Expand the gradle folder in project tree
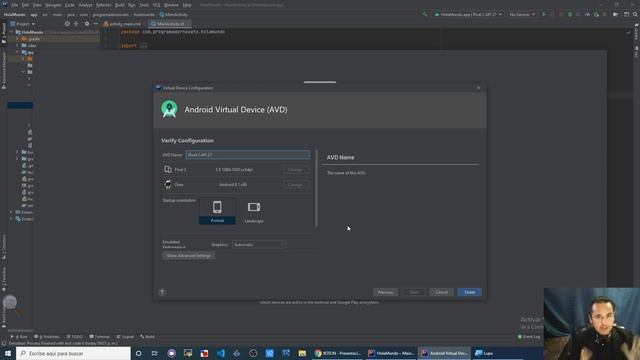The width and height of the screenshot is (640, 360). [x=18, y=39]
